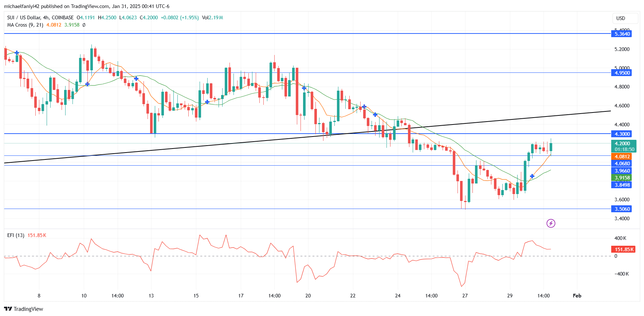644x316 pixels.
Task: Click the 24 date label on time axis
Action: click(397, 296)
